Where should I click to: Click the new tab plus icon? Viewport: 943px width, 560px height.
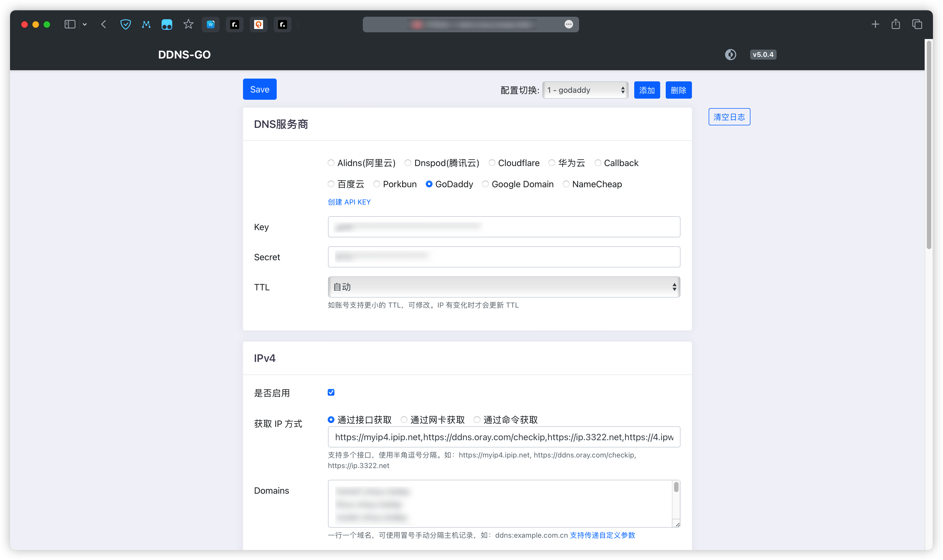coord(875,25)
